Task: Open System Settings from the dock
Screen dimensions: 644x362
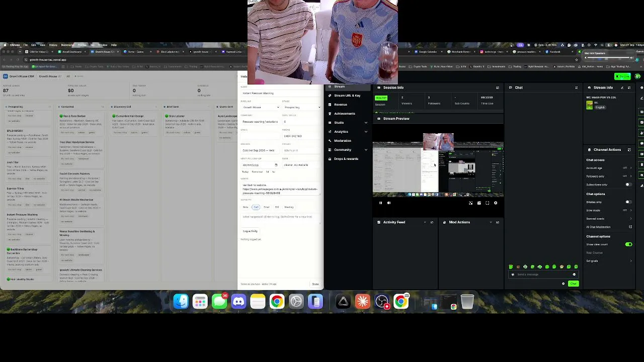Action: (296, 302)
